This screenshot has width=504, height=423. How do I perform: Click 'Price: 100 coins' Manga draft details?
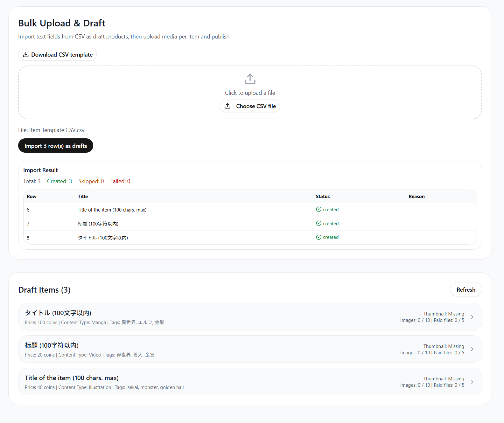click(x=94, y=322)
